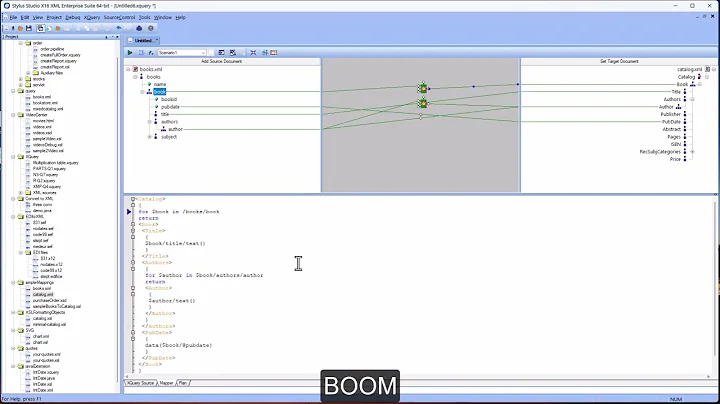Open the Scenario1 dropdown
The image size is (720, 404).
(x=203, y=53)
